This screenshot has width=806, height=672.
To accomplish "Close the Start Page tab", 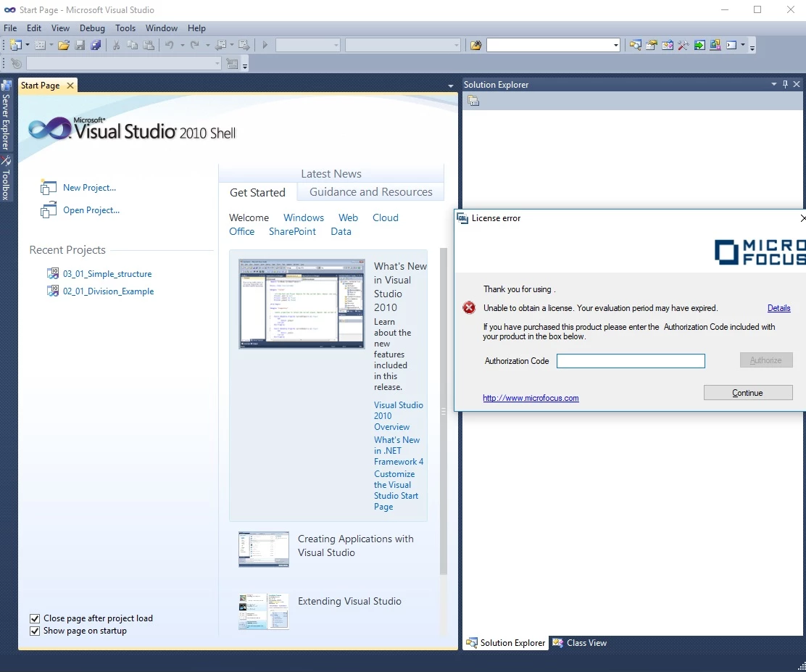I will [x=70, y=86].
